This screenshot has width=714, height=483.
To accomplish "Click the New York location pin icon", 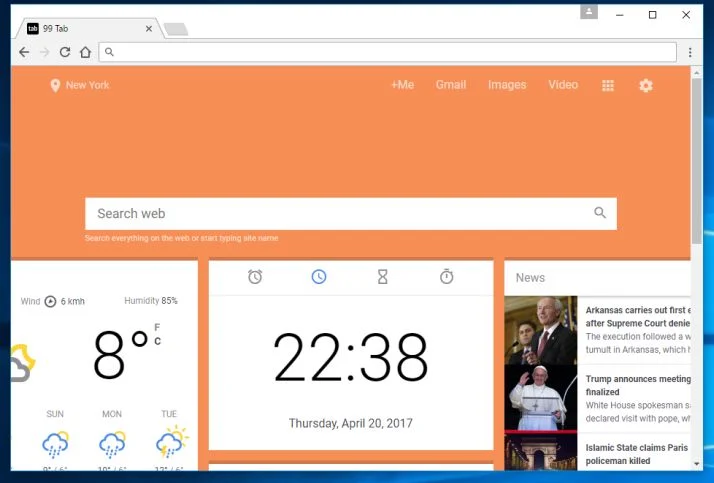I will click(55, 86).
